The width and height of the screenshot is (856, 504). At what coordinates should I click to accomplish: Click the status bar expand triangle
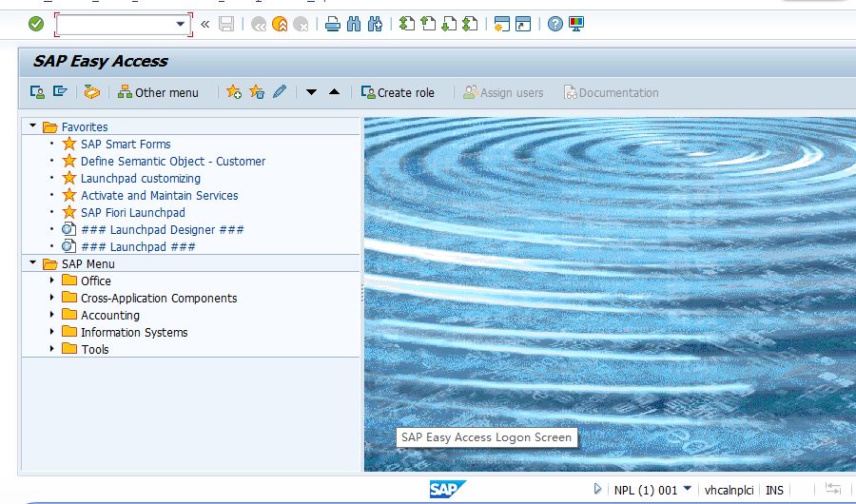click(598, 489)
